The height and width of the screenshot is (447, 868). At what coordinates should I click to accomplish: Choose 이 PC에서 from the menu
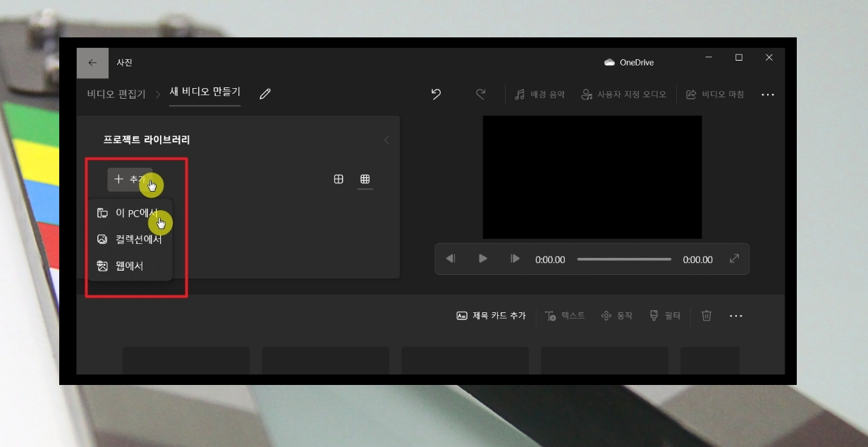coord(130,213)
